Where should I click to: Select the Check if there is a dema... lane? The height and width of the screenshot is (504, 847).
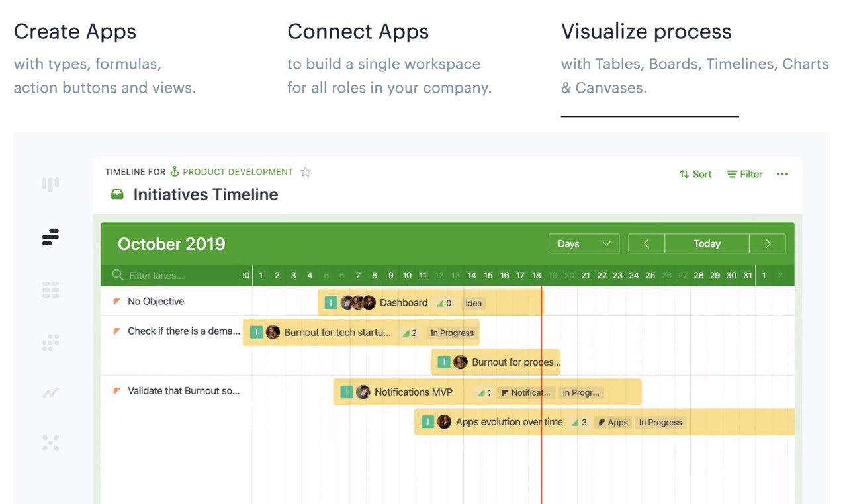click(x=184, y=331)
